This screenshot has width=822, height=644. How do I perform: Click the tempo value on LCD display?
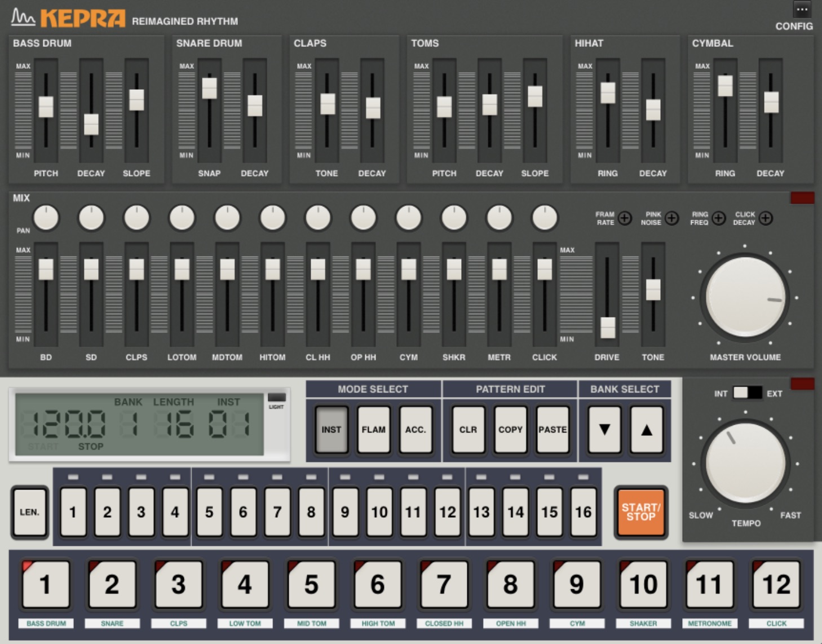63,424
